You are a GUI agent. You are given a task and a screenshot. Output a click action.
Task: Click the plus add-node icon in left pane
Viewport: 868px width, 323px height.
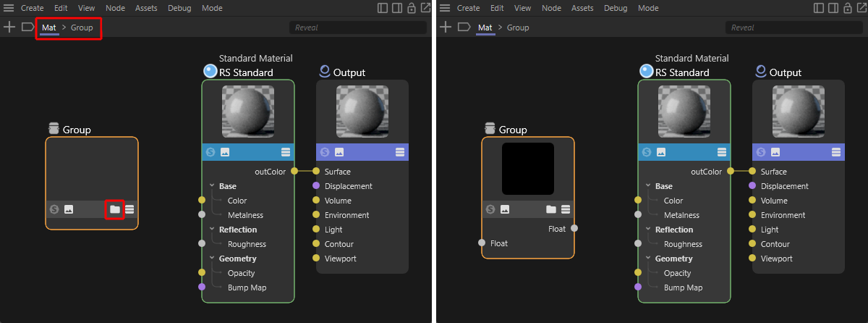tap(9, 28)
